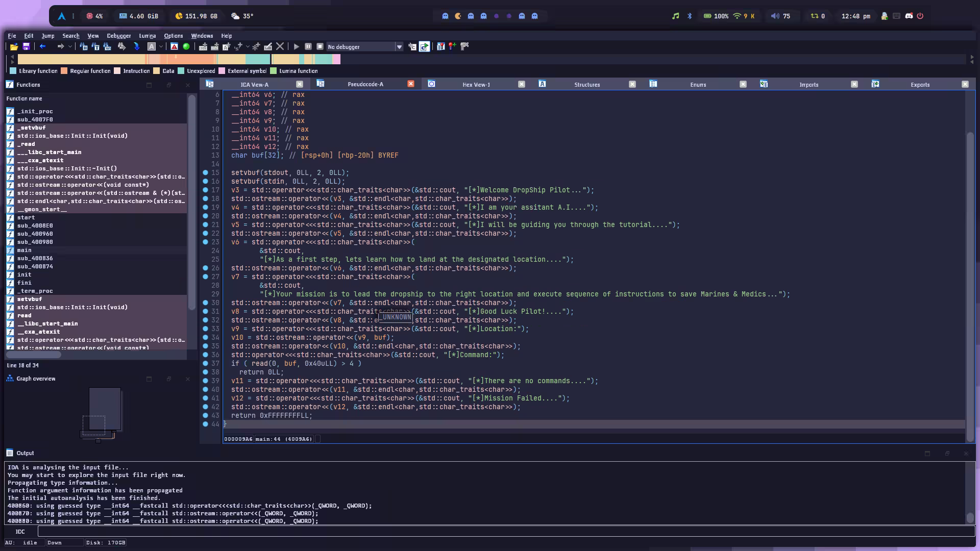Jump back using the blue left arrow
This screenshot has height=551, width=980.
click(x=43, y=46)
